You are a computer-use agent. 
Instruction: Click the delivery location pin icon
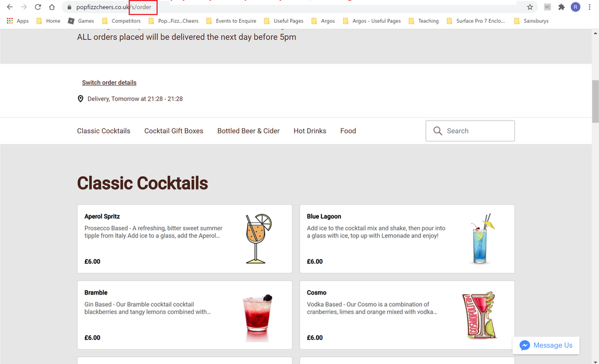[80, 99]
